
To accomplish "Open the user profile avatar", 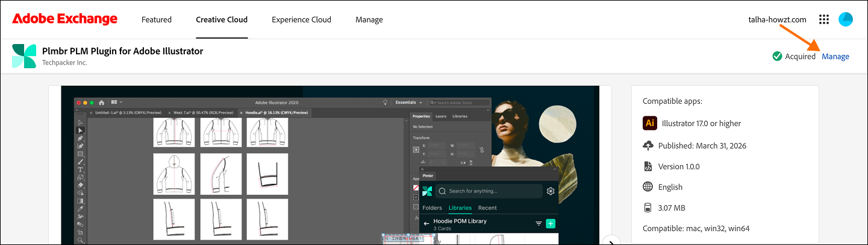I will click(846, 19).
